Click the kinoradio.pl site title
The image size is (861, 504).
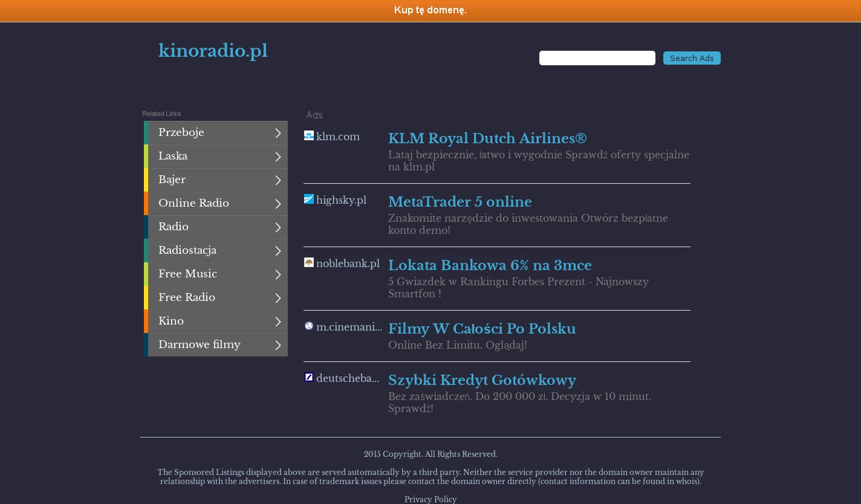(x=213, y=51)
